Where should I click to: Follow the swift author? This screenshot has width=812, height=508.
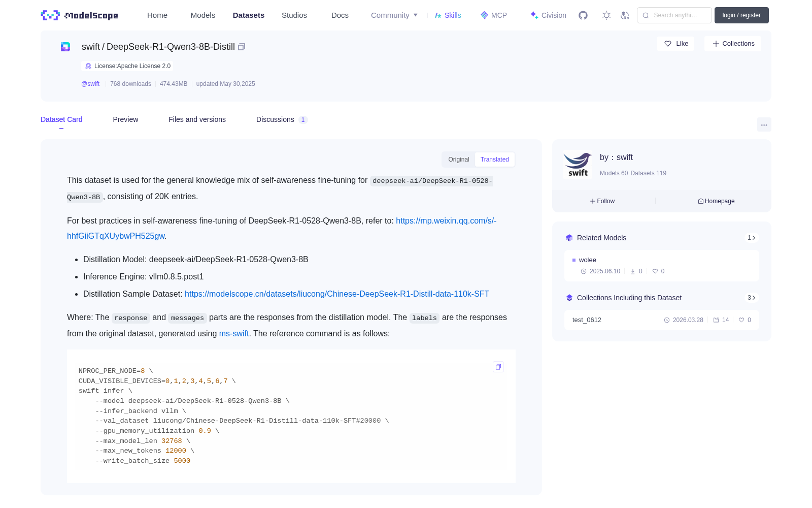point(602,201)
